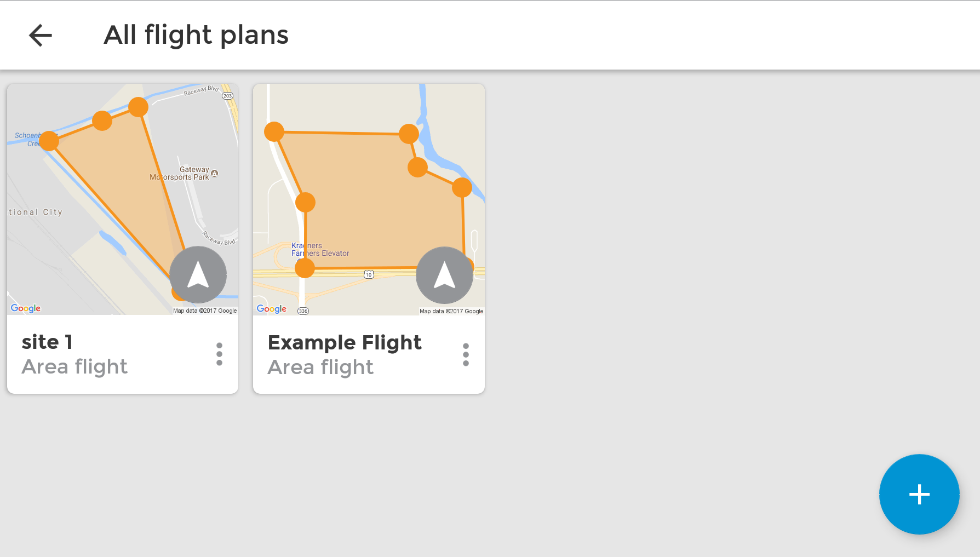
Task: Select the site 1 title
Action: pos(47,342)
